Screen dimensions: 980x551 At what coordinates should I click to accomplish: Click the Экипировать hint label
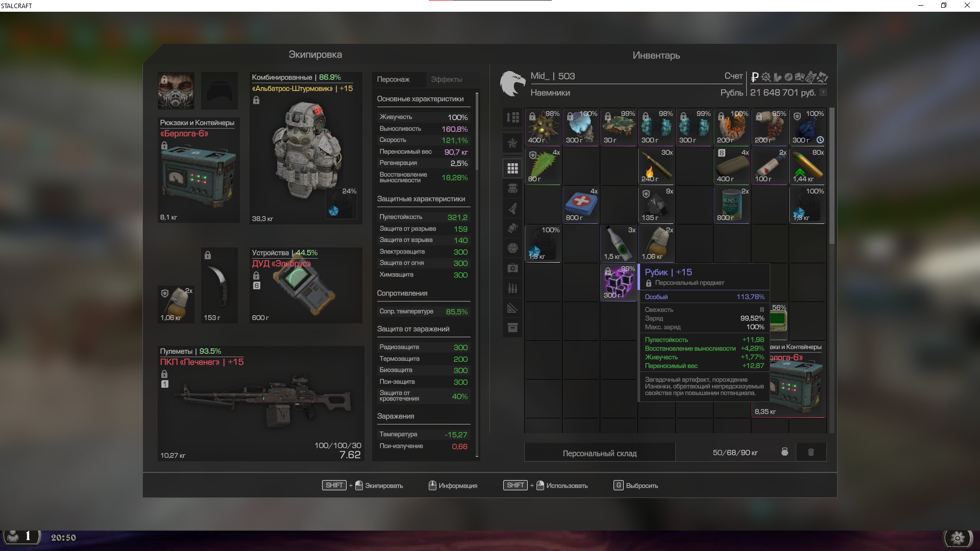(x=384, y=486)
